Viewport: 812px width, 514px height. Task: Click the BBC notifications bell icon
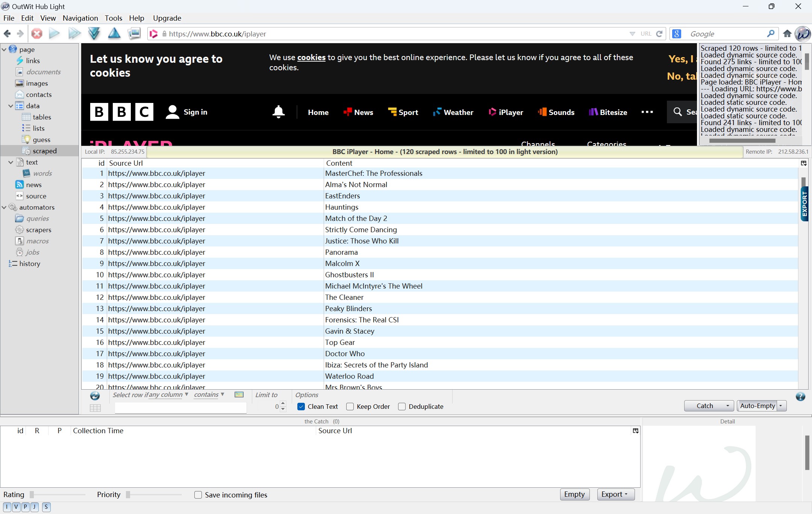tap(279, 112)
